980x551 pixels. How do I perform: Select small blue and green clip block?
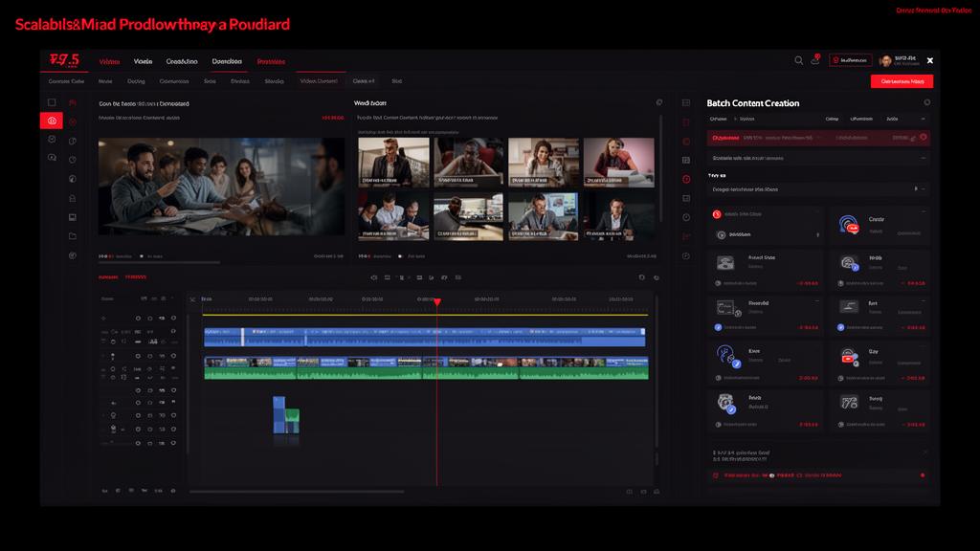tap(285, 415)
